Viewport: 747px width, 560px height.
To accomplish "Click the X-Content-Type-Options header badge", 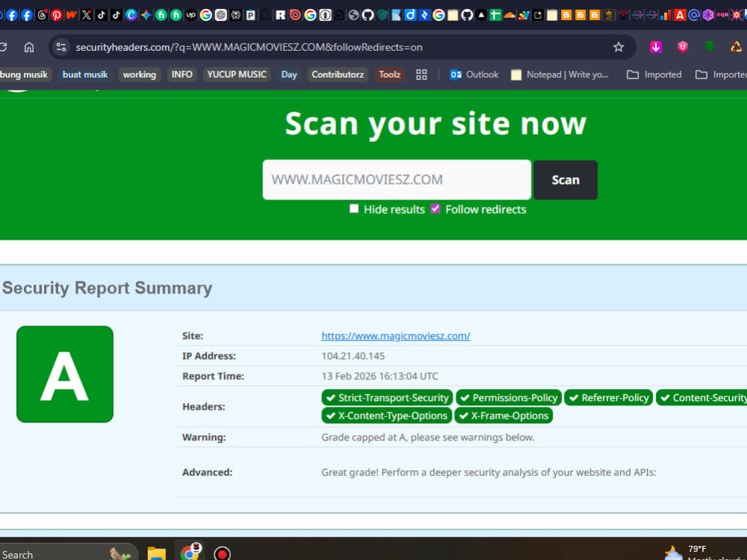I will click(x=386, y=416).
